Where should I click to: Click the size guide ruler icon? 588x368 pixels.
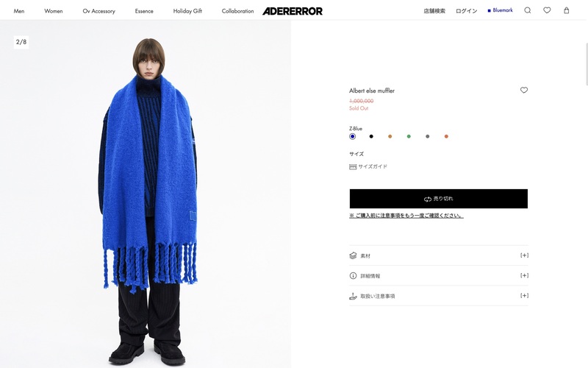tap(353, 167)
